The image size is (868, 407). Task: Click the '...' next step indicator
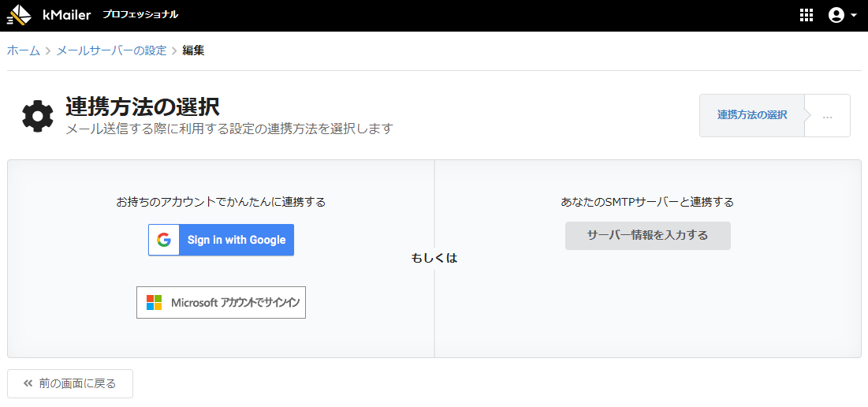click(827, 116)
